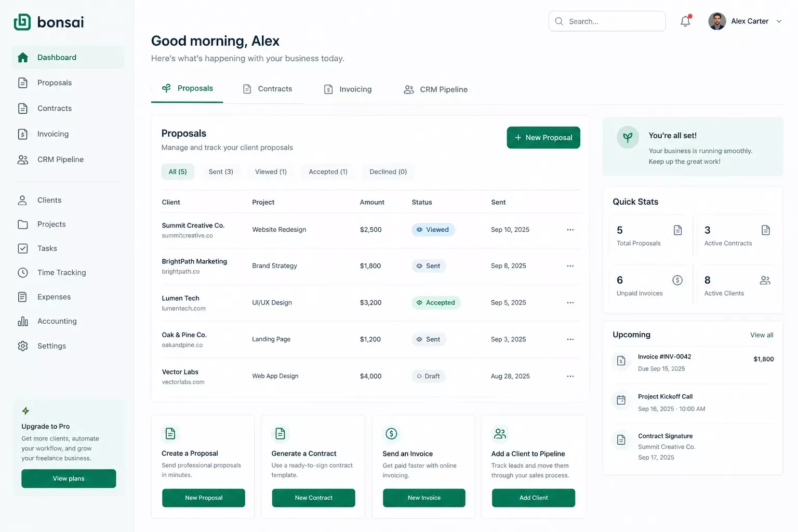Click the Project Kickoff Call calendar icon

click(x=621, y=400)
